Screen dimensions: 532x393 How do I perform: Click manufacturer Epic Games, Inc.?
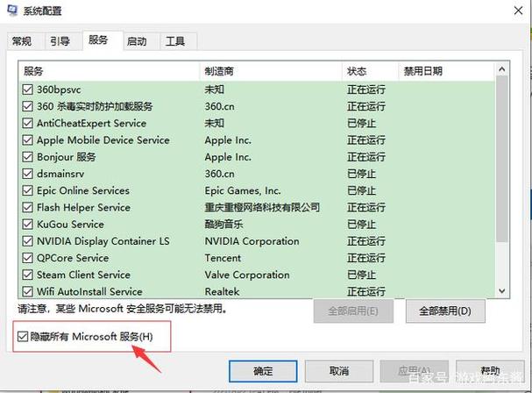pos(243,190)
